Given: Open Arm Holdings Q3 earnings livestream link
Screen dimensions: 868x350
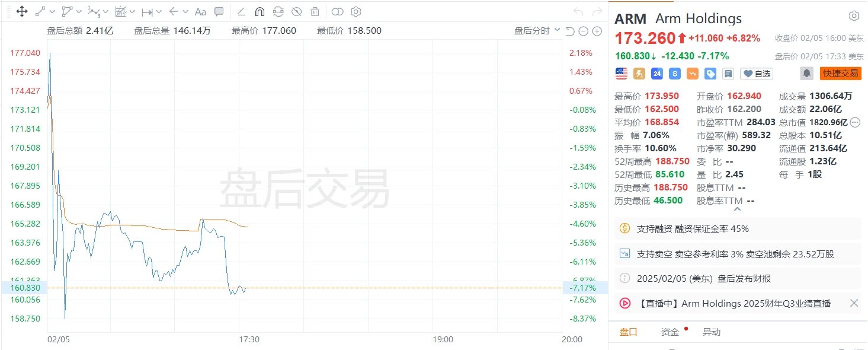Looking at the screenshot, I should tap(734, 303).
